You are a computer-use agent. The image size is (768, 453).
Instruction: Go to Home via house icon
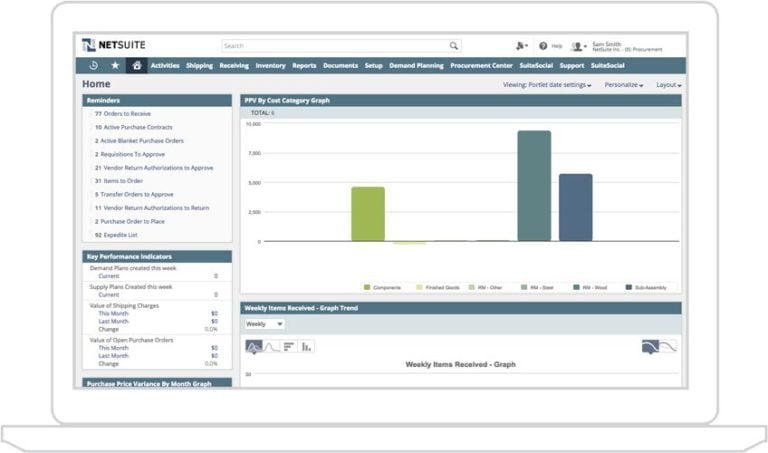coord(137,65)
